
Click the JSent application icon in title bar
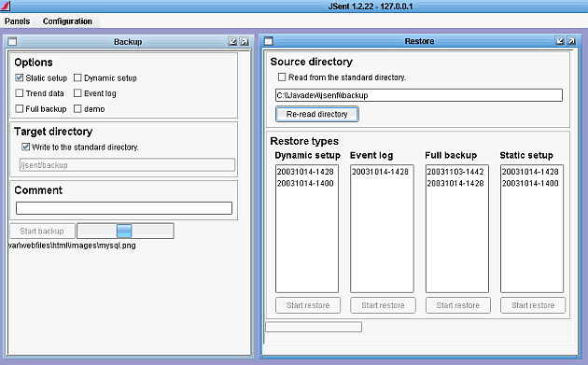(x=6, y=6)
